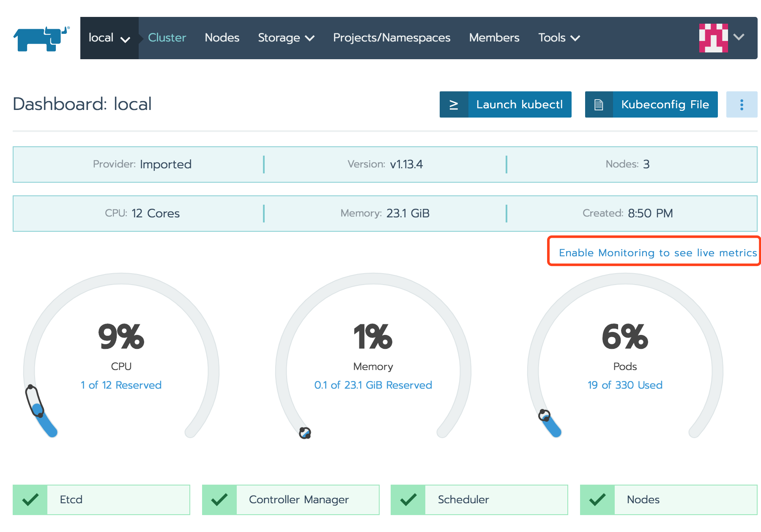Click the kubectl terminal prompt icon
Viewport: 761px width, 532px height.
point(454,104)
